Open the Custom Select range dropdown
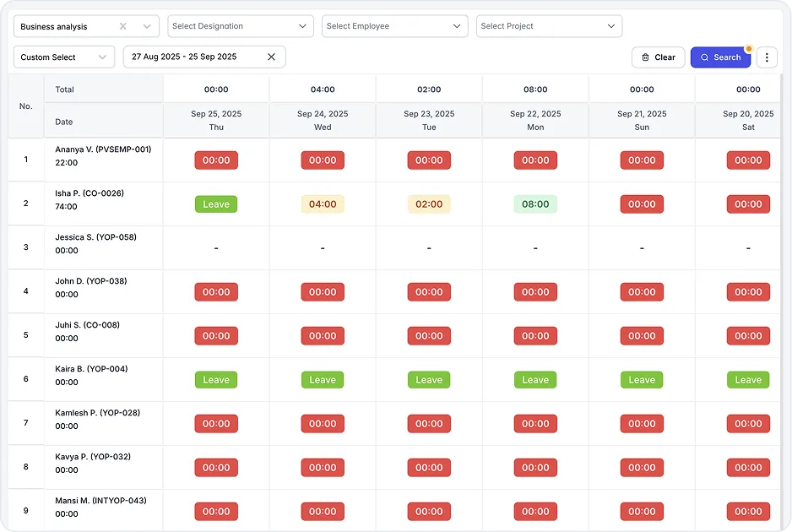Image resolution: width=792 pixels, height=532 pixels. pos(64,57)
